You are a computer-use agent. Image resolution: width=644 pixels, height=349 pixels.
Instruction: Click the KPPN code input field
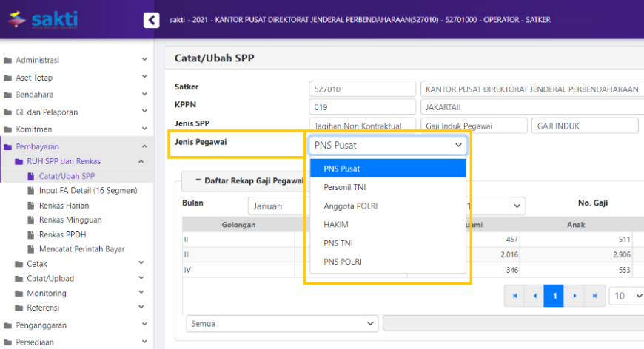tap(361, 107)
